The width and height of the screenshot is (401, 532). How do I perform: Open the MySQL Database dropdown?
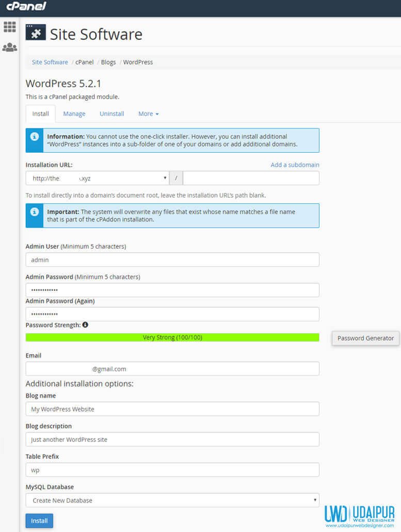click(x=172, y=500)
